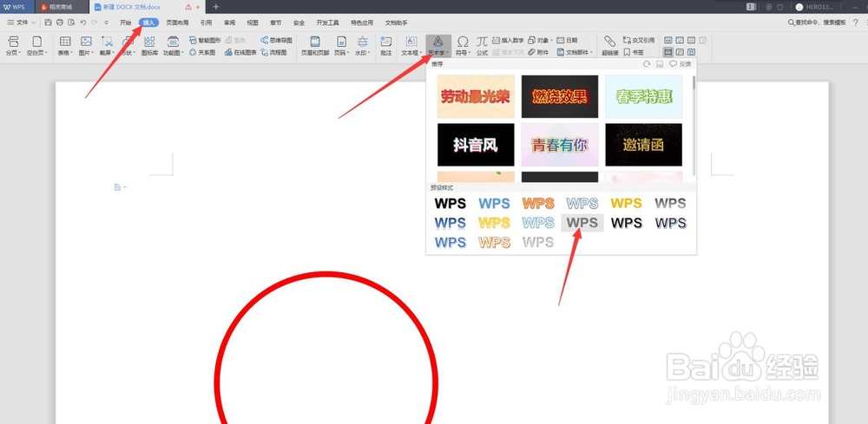Screen dimensions: 868x424
Task: Click the user account HERO13 in title bar
Action: click(x=815, y=7)
